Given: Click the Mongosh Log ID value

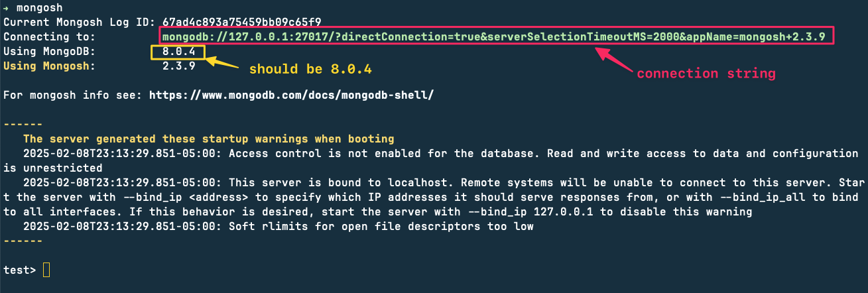Looking at the screenshot, I should point(241,22).
